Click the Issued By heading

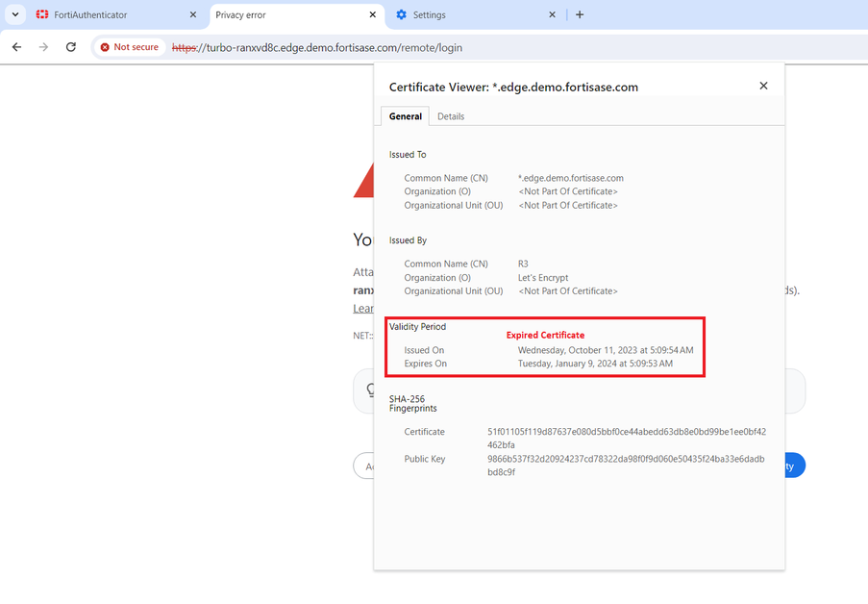click(408, 240)
